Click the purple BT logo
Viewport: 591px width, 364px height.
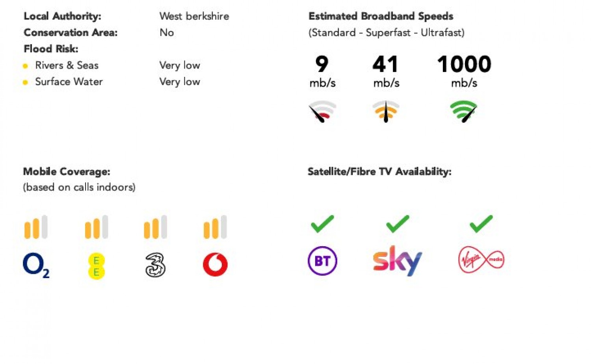(x=322, y=261)
